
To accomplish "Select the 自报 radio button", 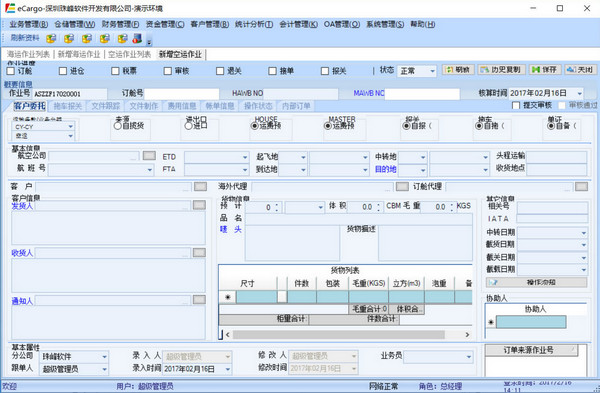I will click(406, 126).
